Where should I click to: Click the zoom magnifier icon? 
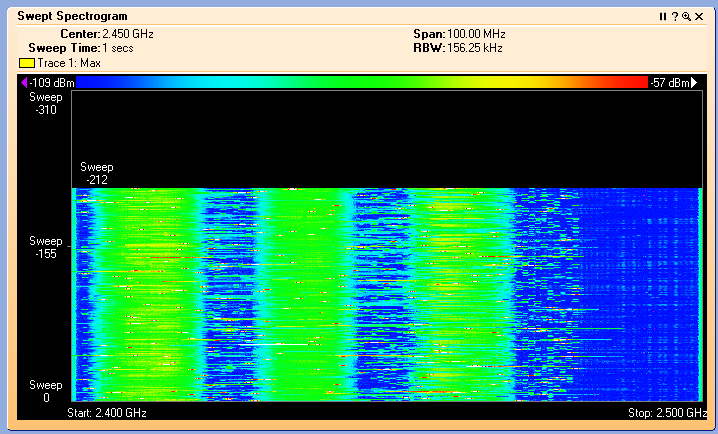point(686,16)
